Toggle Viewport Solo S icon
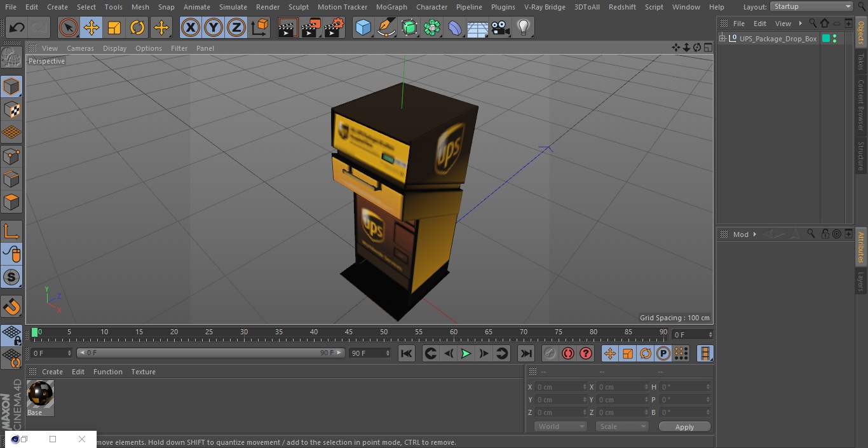Viewport: 868px width, 448px height. pos(11,277)
